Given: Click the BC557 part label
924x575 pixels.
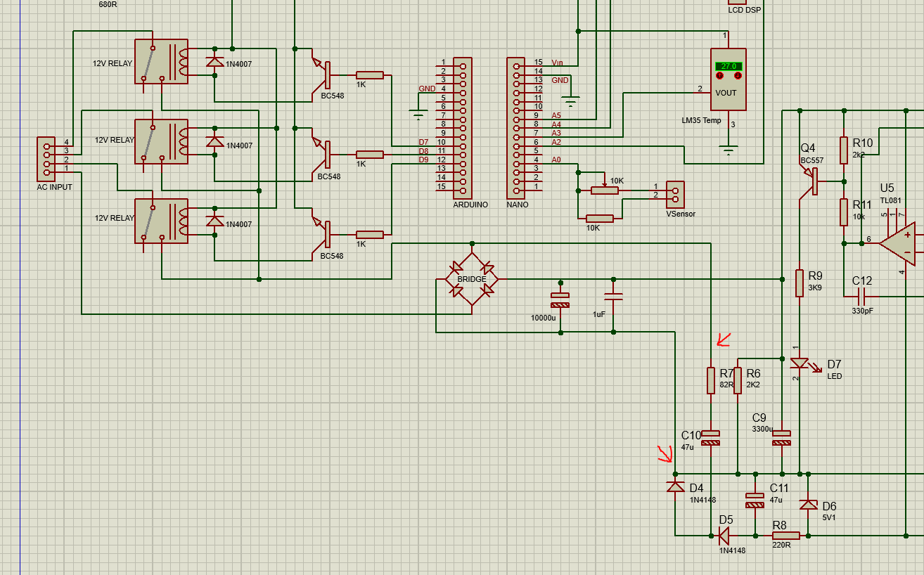Looking at the screenshot, I should point(811,160).
